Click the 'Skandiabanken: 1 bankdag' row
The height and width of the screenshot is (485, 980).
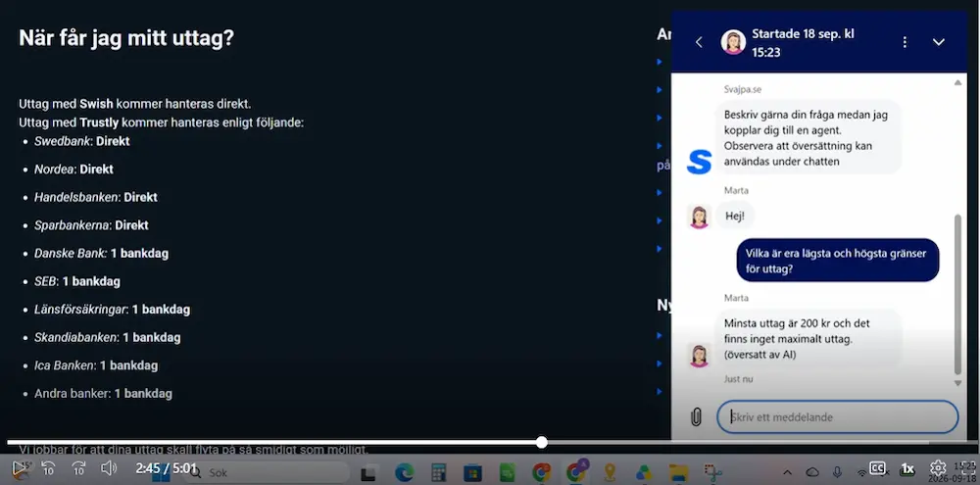[108, 337]
